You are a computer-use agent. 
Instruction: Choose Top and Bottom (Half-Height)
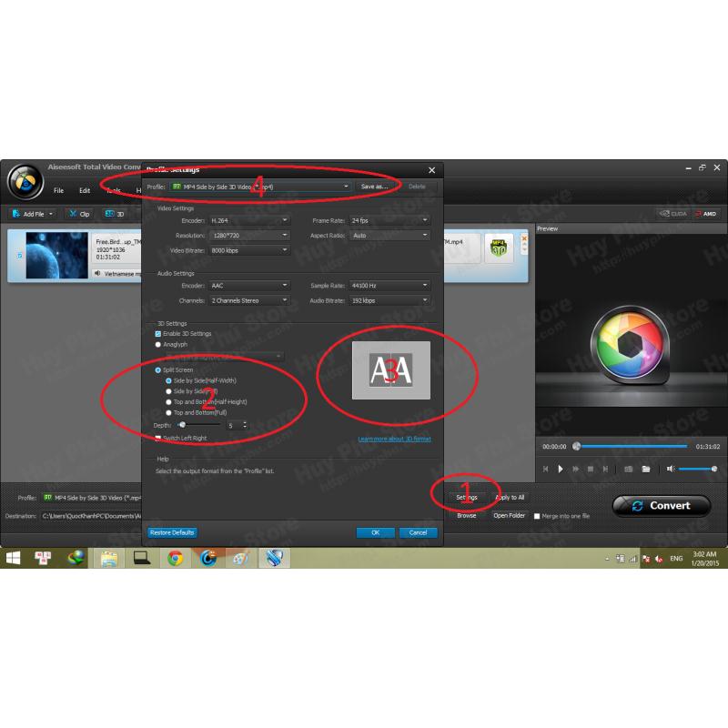168,402
